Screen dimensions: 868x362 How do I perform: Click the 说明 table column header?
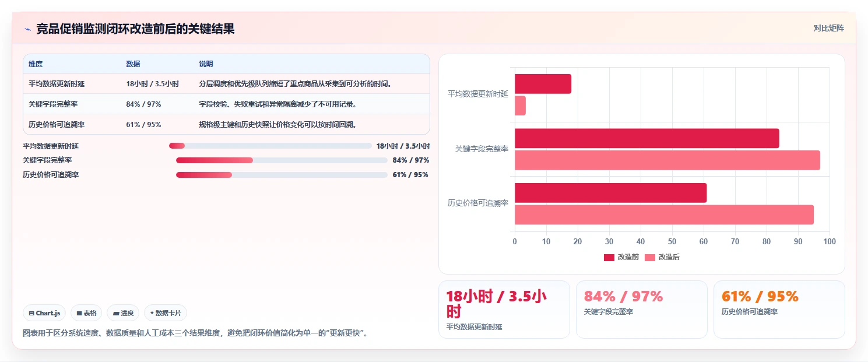pos(206,64)
